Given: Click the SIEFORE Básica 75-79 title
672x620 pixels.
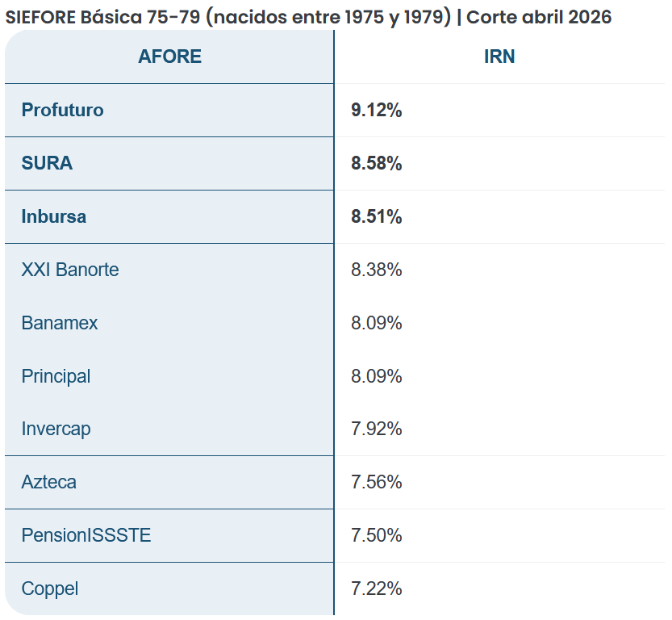Looking at the screenshot, I should point(308,17).
